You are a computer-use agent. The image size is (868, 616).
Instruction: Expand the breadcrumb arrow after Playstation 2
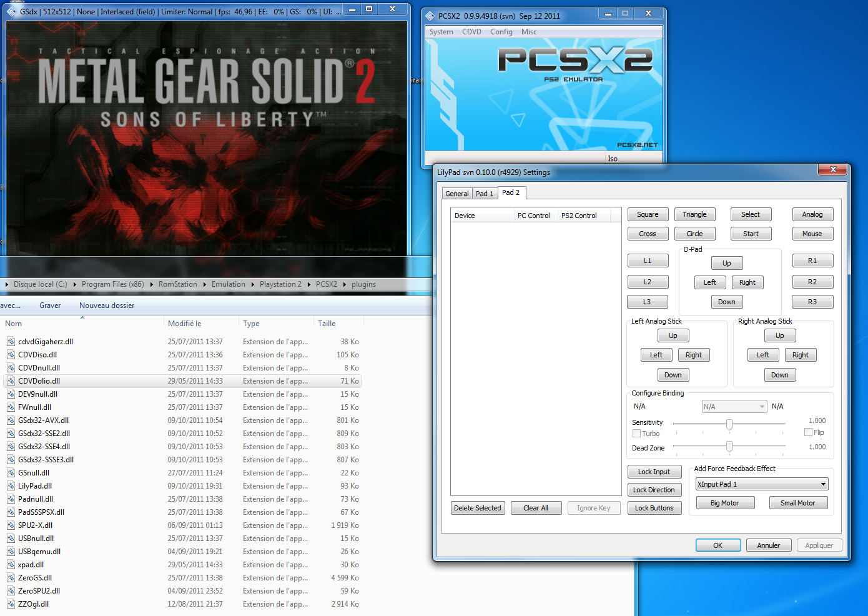[x=308, y=284]
